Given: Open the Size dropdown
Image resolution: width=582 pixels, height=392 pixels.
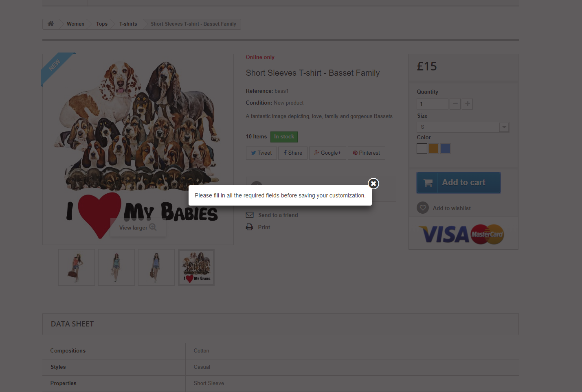Looking at the screenshot, I should coord(463,127).
